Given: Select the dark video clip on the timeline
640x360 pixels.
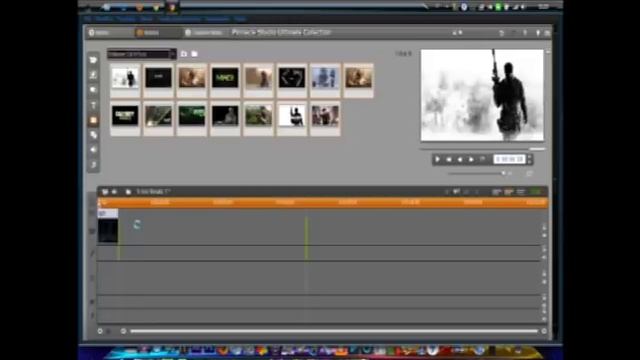Looking at the screenshot, I should 108,231.
